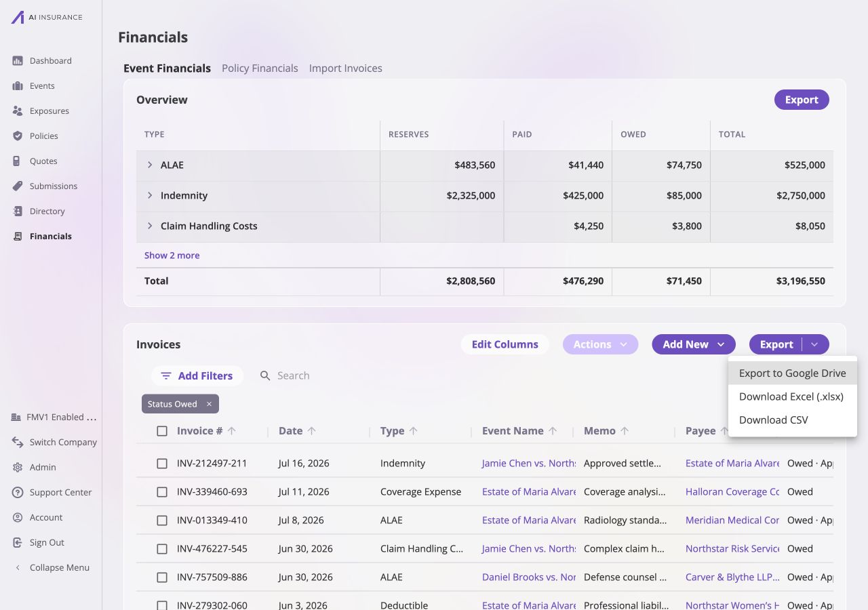Expand the Indemnity overview row
868x610 pixels.
pyautogui.click(x=150, y=196)
